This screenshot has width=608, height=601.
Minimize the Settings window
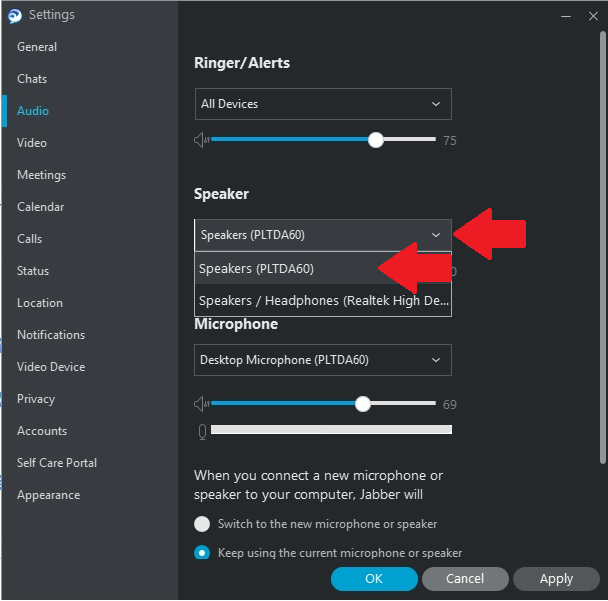coord(566,16)
